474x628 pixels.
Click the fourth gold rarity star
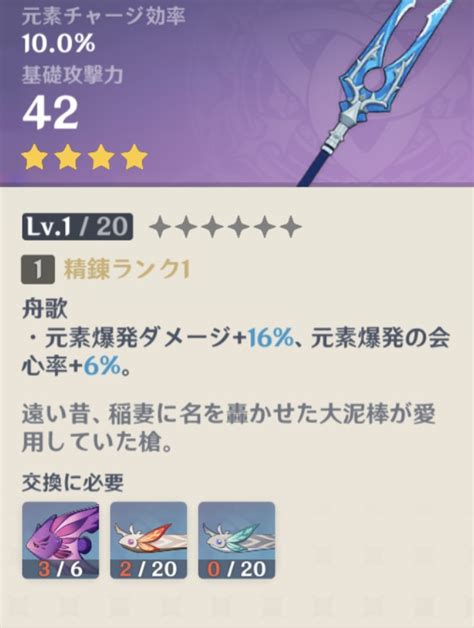pos(135,157)
